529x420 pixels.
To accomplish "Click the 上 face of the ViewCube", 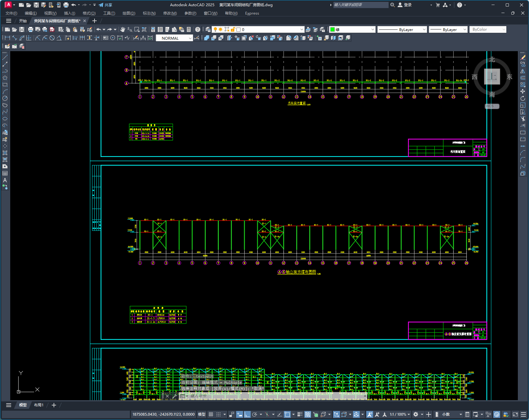I will [x=492, y=77].
